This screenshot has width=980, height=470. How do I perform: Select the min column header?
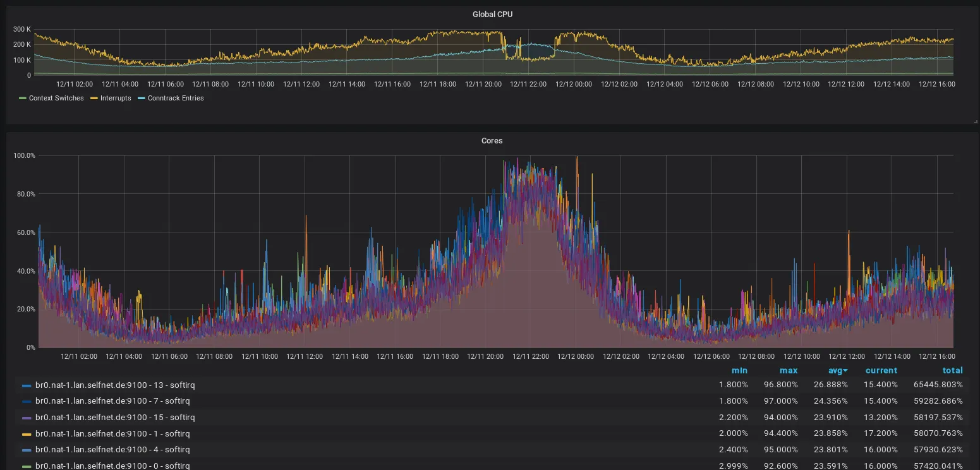(x=739, y=370)
